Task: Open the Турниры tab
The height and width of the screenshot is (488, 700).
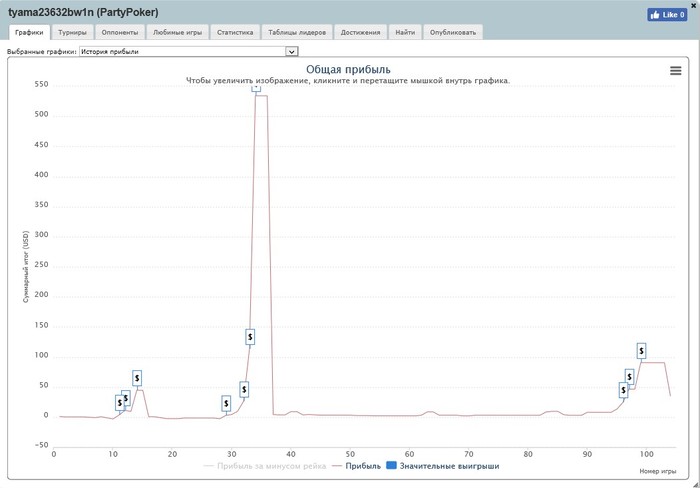Action: click(72, 32)
